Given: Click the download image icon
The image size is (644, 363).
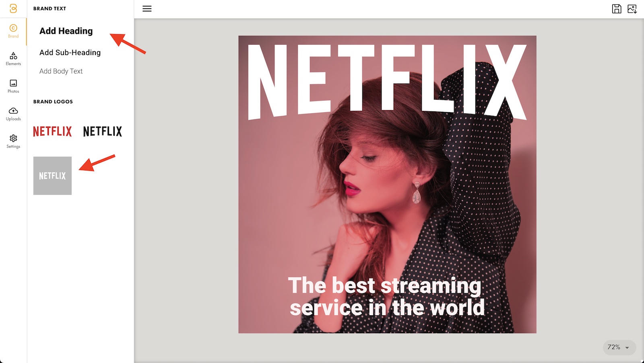Looking at the screenshot, I should coord(632,9).
